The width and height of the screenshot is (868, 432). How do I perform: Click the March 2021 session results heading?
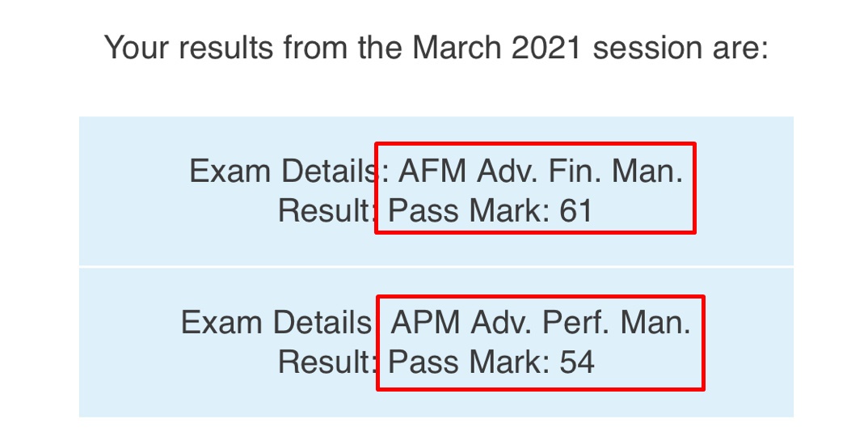pos(436,48)
